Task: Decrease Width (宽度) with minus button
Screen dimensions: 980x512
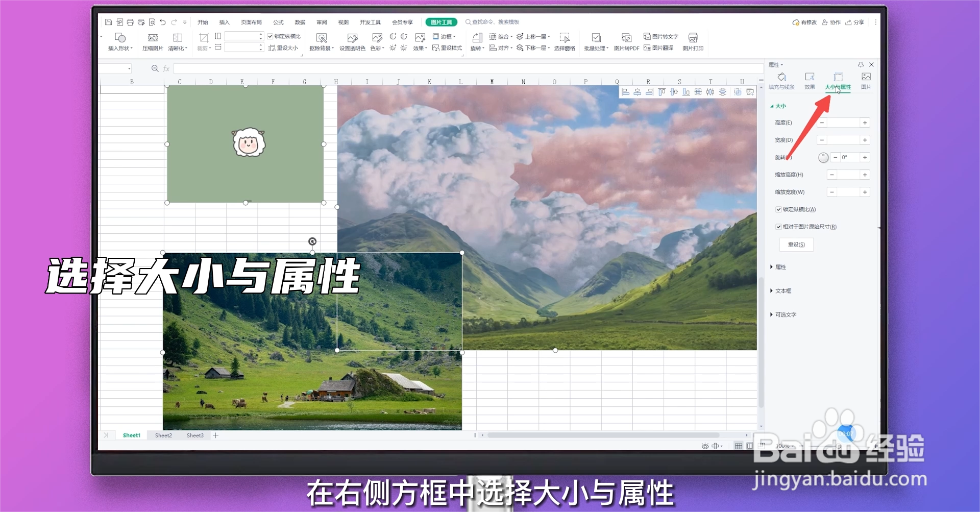Action: (822, 140)
